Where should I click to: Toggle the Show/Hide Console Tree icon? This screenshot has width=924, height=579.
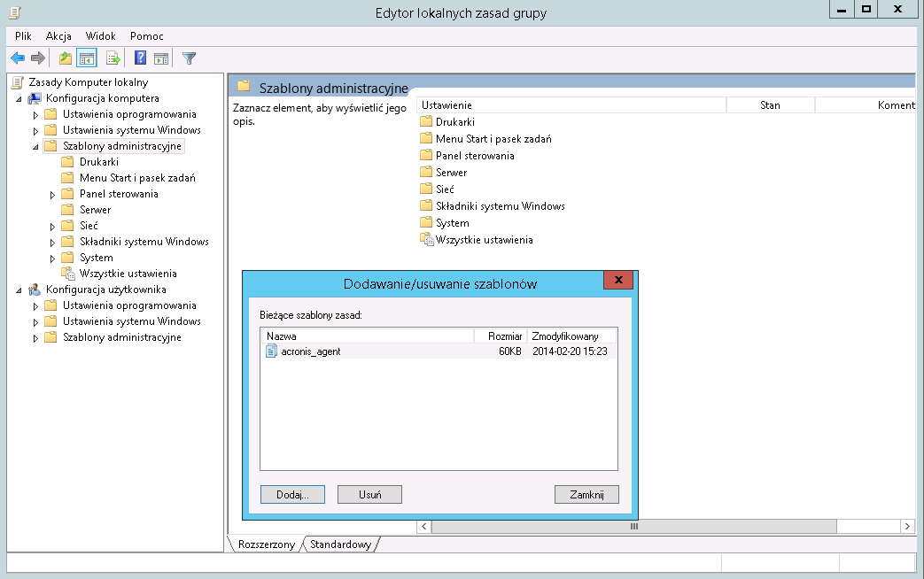point(86,58)
